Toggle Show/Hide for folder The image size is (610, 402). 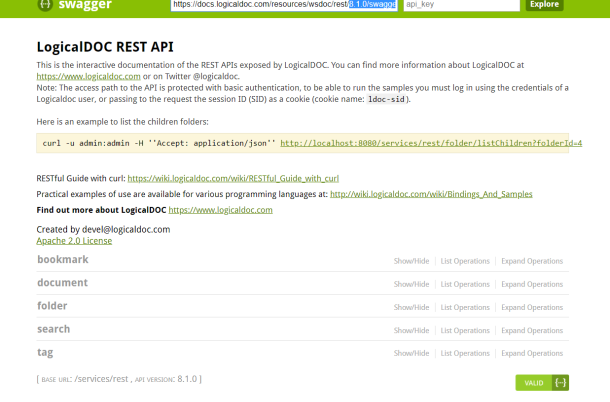click(411, 307)
